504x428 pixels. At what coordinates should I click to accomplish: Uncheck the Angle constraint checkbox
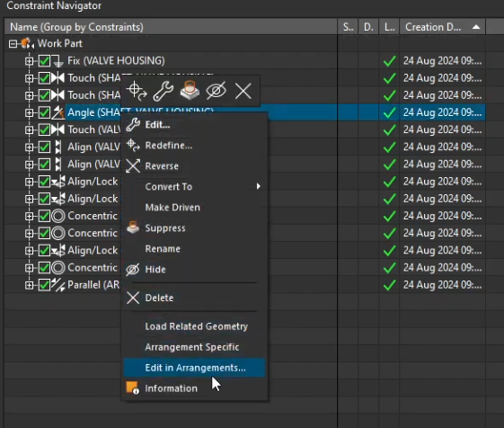click(x=44, y=112)
